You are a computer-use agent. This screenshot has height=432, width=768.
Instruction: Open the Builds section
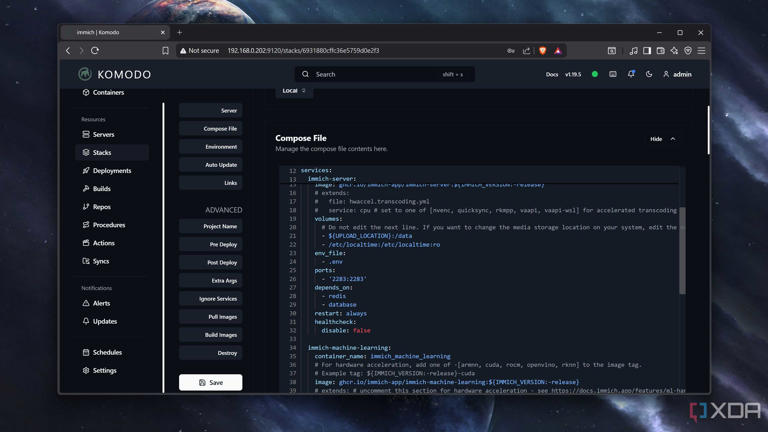(x=101, y=189)
